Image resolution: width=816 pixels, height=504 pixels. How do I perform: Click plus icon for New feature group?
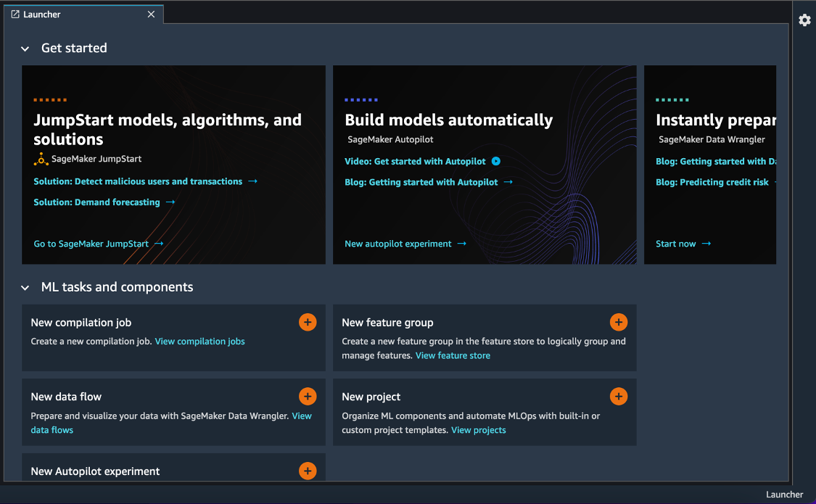tap(618, 323)
